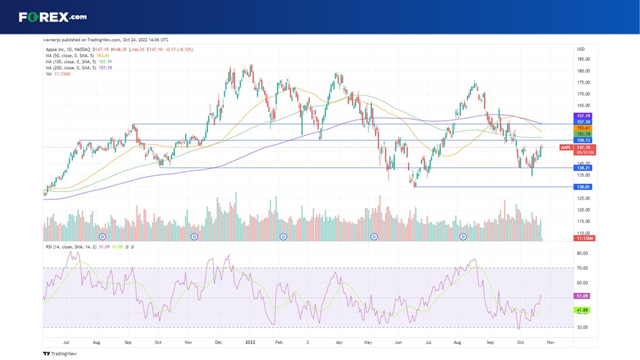Click the 125.00 price axis label
640x360 pixels.
pyautogui.click(x=583, y=198)
